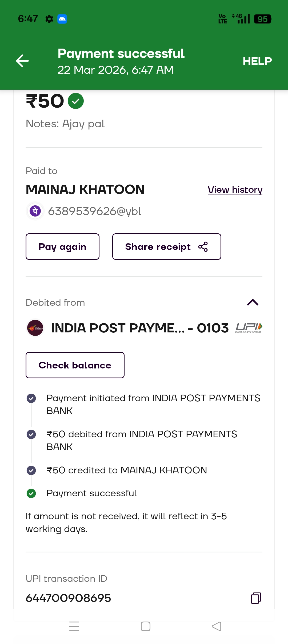This screenshot has height=644, width=288.
Task: Tap the PhonePe icon beside UPI ID
Action: click(35, 211)
